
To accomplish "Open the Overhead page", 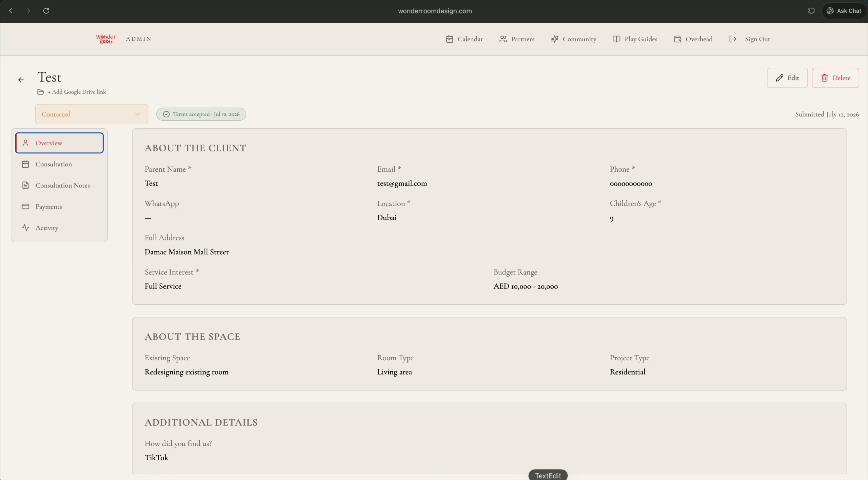I will (x=693, y=39).
